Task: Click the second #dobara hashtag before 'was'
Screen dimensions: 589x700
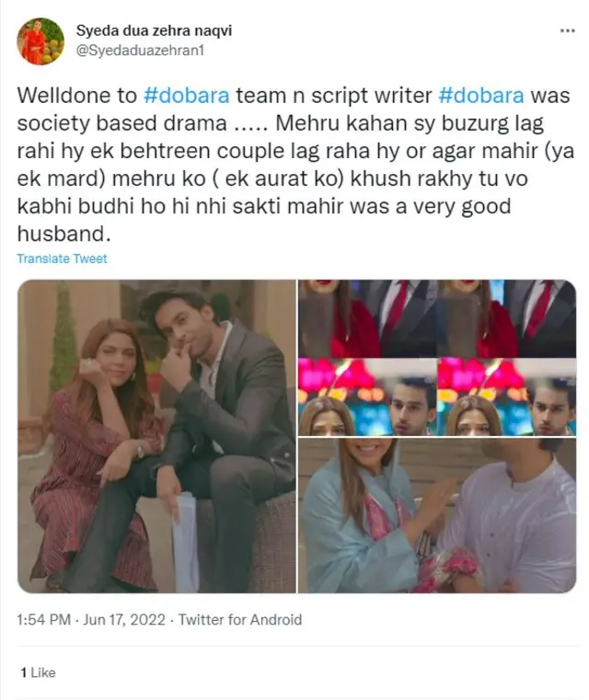Action: click(x=481, y=96)
